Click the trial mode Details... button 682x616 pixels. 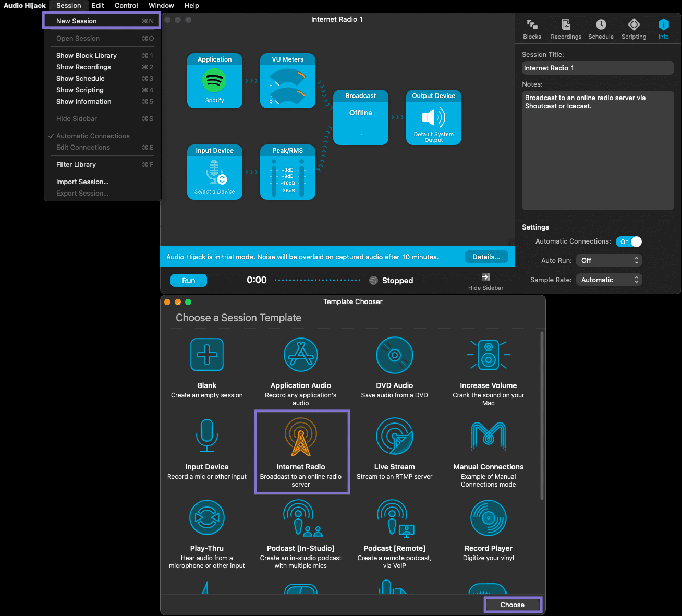coord(486,257)
